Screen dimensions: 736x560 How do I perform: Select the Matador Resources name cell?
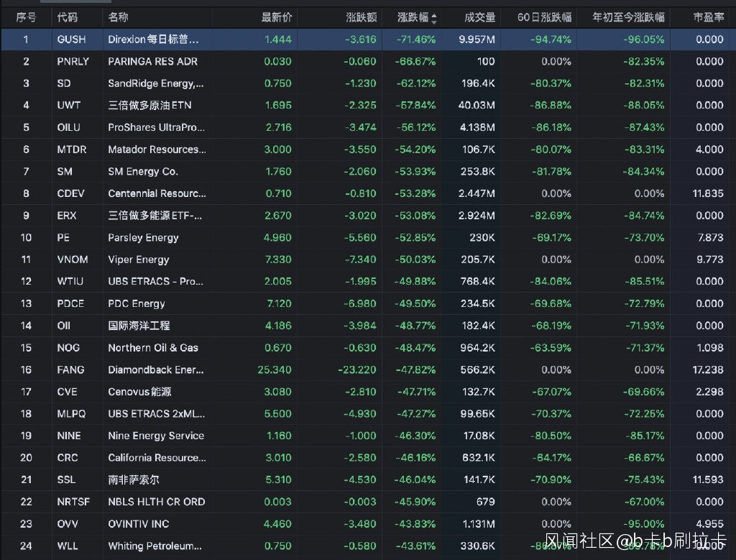[157, 150]
